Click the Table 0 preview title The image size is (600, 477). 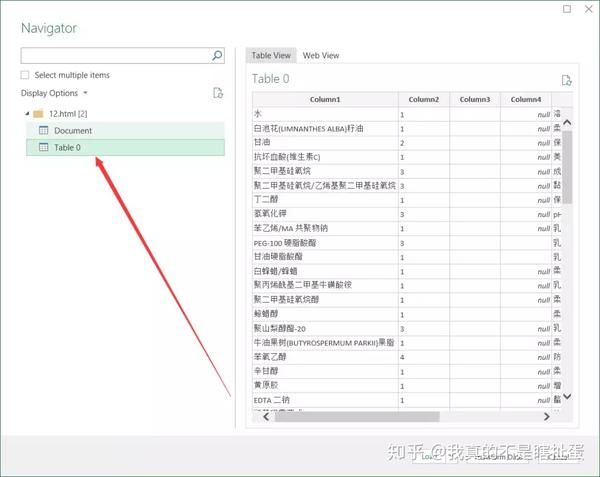click(271, 79)
